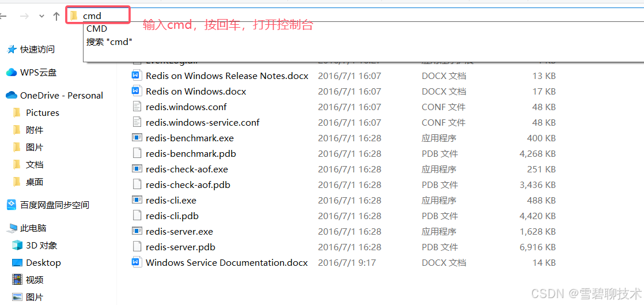Screen dimensions: 644x305
Task: Click the forward navigation arrow
Action: tap(25, 16)
